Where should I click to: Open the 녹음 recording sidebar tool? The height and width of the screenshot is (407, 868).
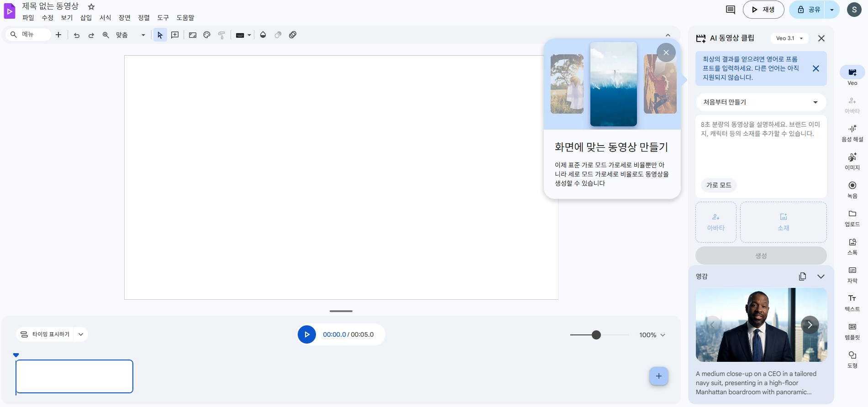pyautogui.click(x=852, y=189)
